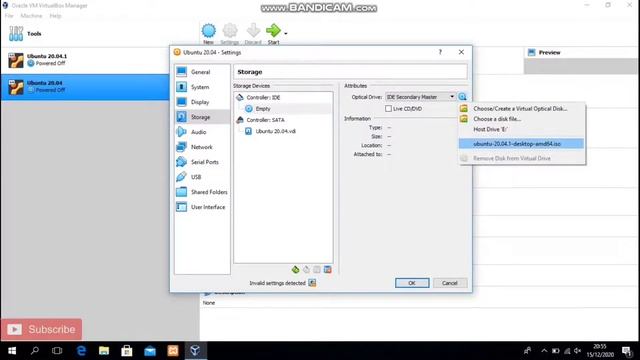
Task: Open the IDE Secondary Master dropdown
Action: (x=420, y=97)
